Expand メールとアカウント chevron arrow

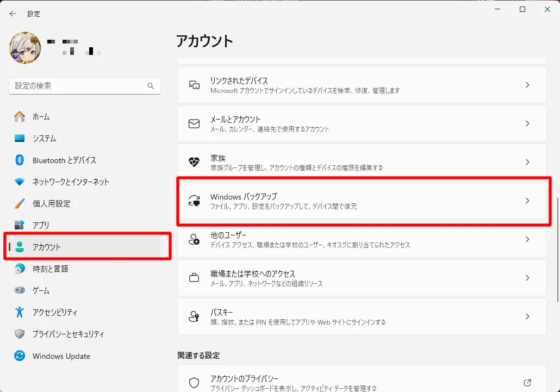[x=527, y=123]
